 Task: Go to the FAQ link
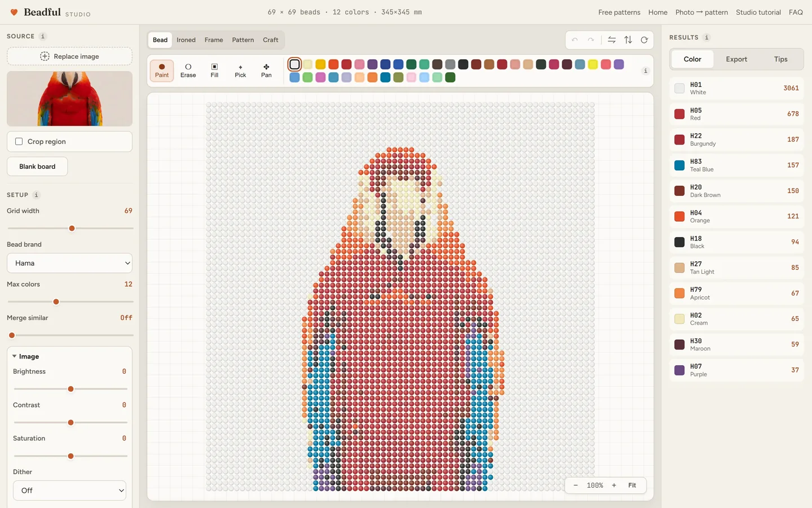click(x=796, y=12)
